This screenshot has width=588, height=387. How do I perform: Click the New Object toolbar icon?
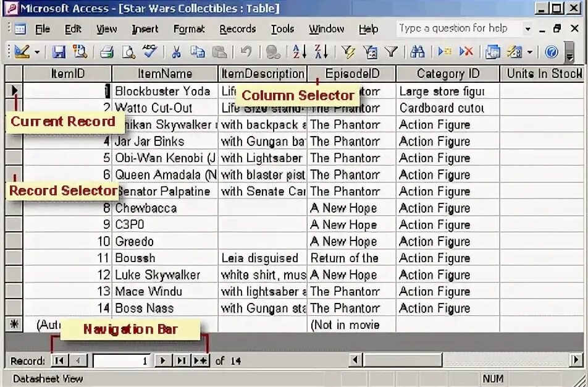514,52
